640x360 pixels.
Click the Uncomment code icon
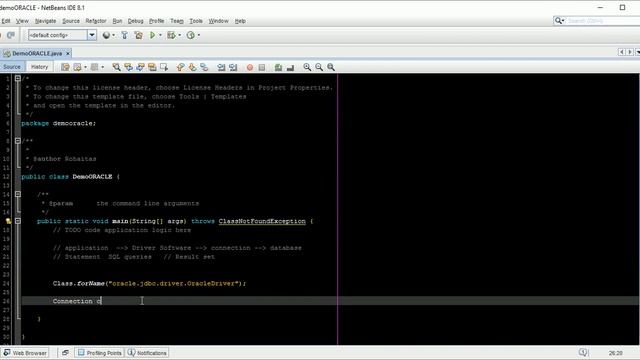tap(290, 67)
